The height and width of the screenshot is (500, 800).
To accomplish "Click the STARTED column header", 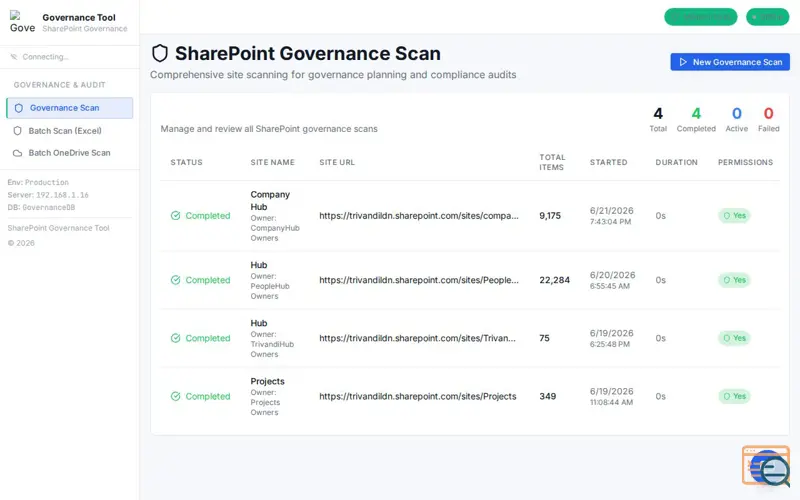I will [x=609, y=162].
